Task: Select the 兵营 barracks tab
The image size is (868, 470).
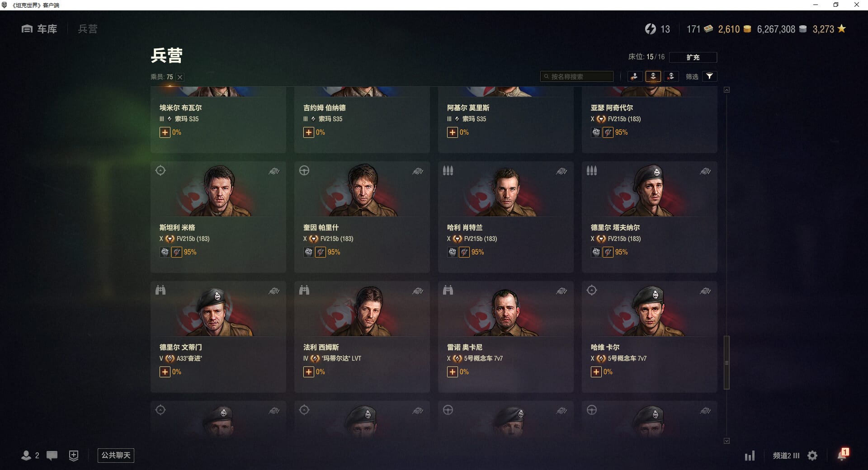Action: [87, 29]
